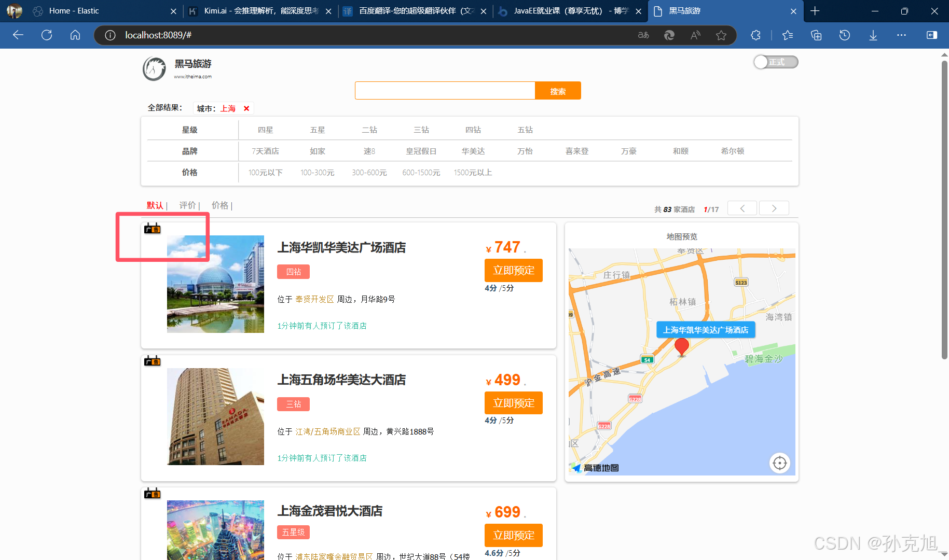Click the browser address bar URL
This screenshot has height=560, width=949.
(158, 35)
